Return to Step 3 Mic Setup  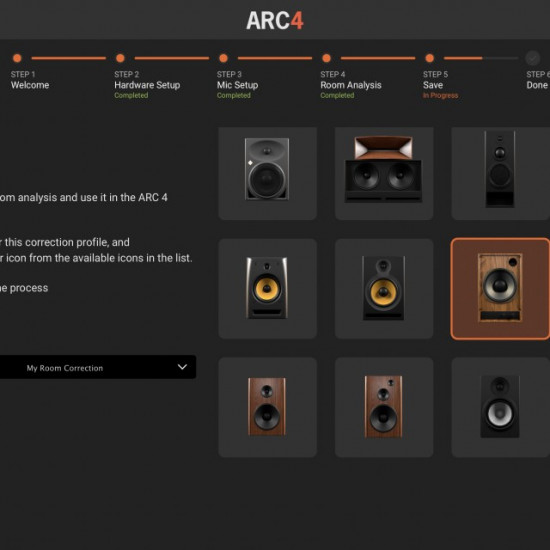(237, 85)
